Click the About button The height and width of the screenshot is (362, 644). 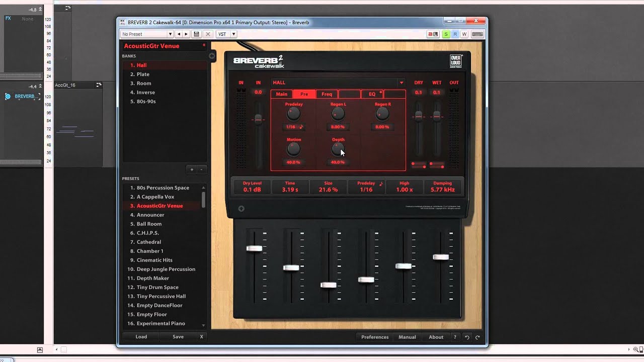tap(436, 337)
